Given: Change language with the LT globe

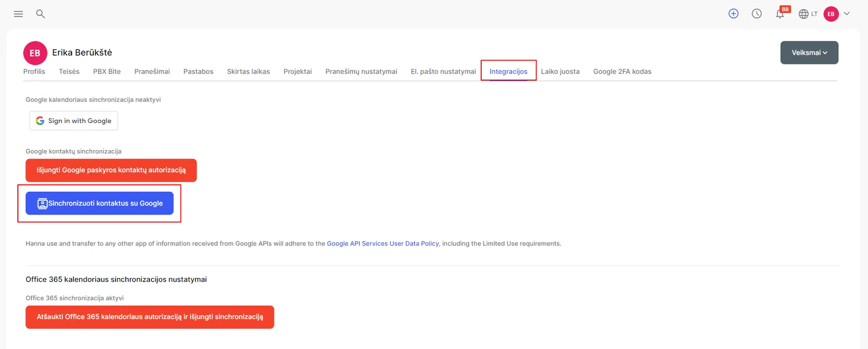Looking at the screenshot, I should 808,14.
